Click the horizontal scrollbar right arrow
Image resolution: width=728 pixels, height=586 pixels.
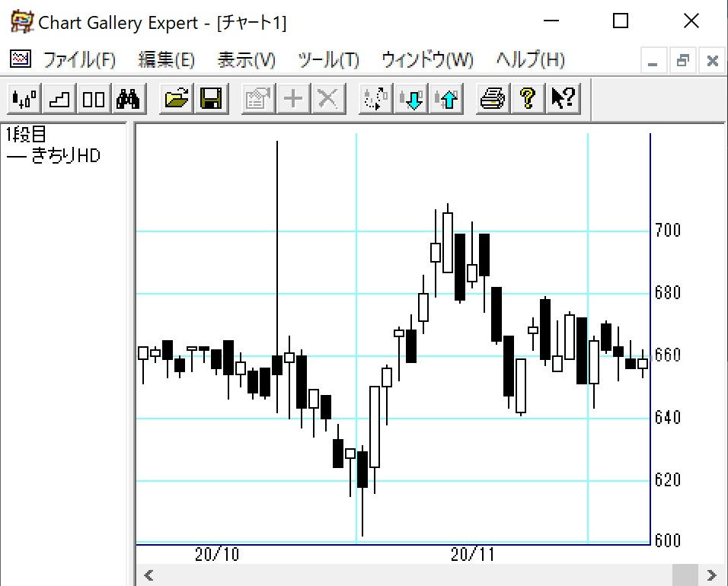711,575
